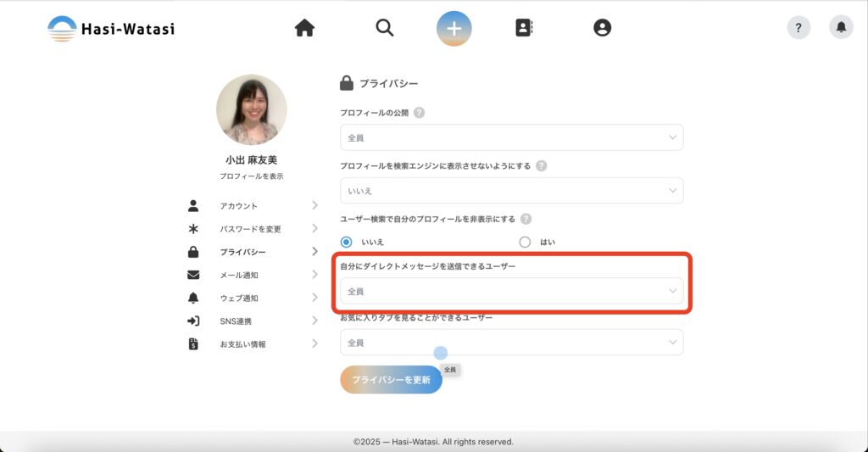Open the プロフィールの公開 dropdown
Screen dimensions: 868x452
[511, 137]
